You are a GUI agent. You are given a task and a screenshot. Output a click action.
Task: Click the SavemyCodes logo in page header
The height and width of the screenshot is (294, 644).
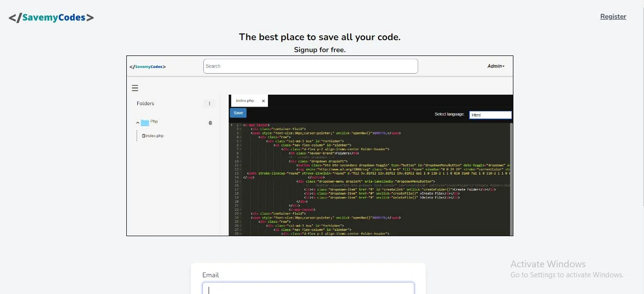click(51, 18)
